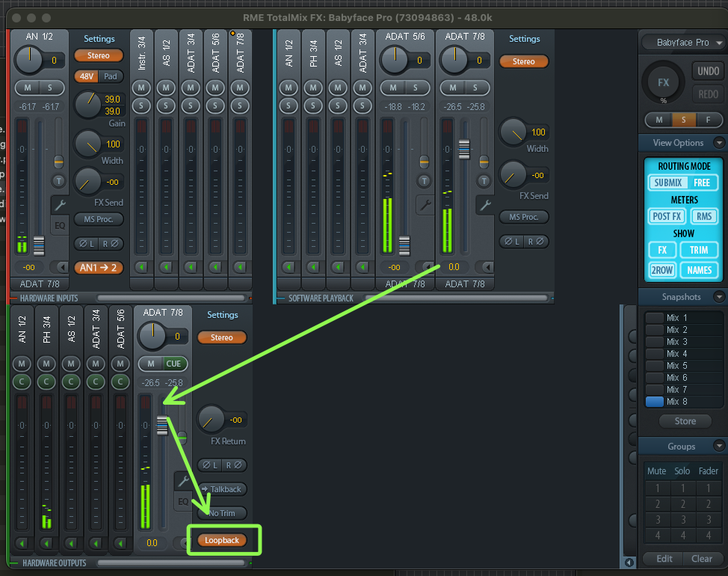Click Settings header on AN 1/2 input
728x576 pixels.
coord(99,39)
